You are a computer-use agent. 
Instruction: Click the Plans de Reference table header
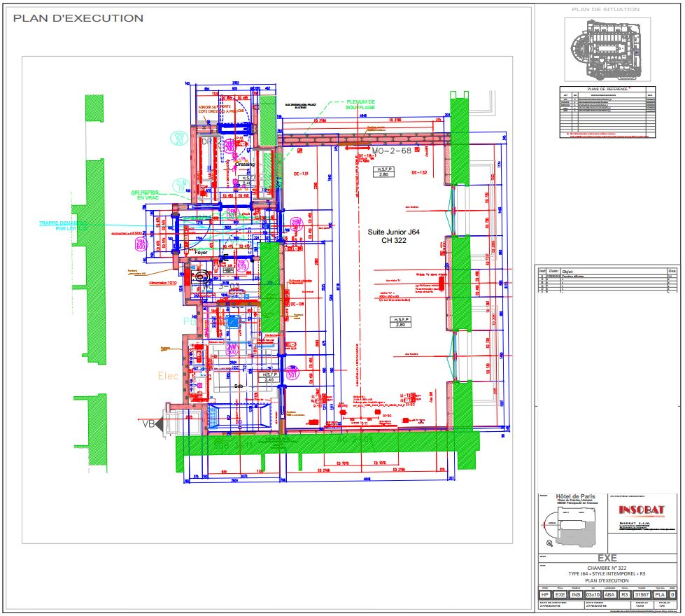pyautogui.click(x=606, y=90)
